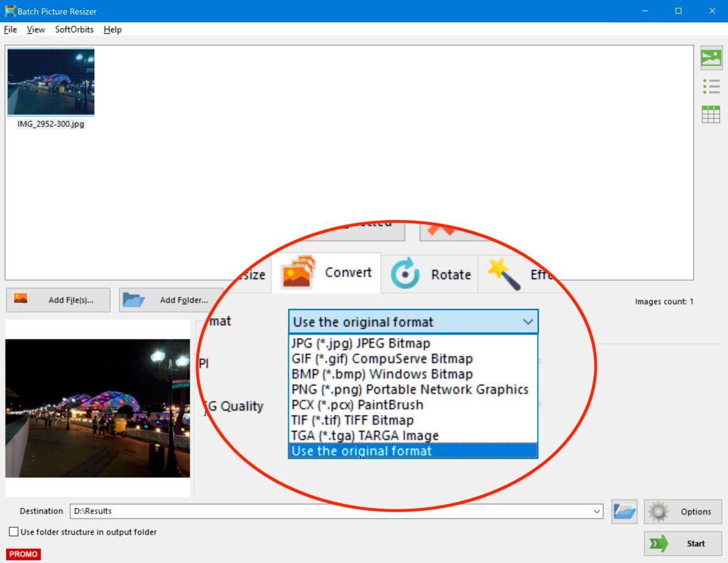Viewport: 728px width, 563px height.
Task: Switch to table view using grid icon
Action: [711, 113]
